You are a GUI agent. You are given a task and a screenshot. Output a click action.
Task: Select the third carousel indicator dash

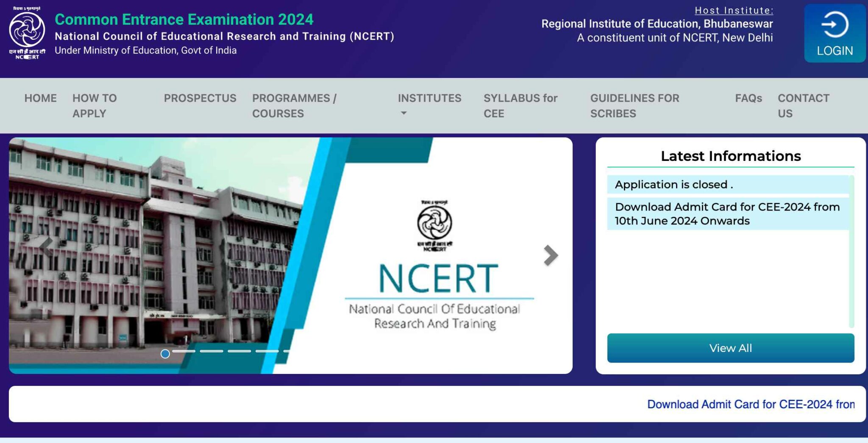tap(211, 351)
